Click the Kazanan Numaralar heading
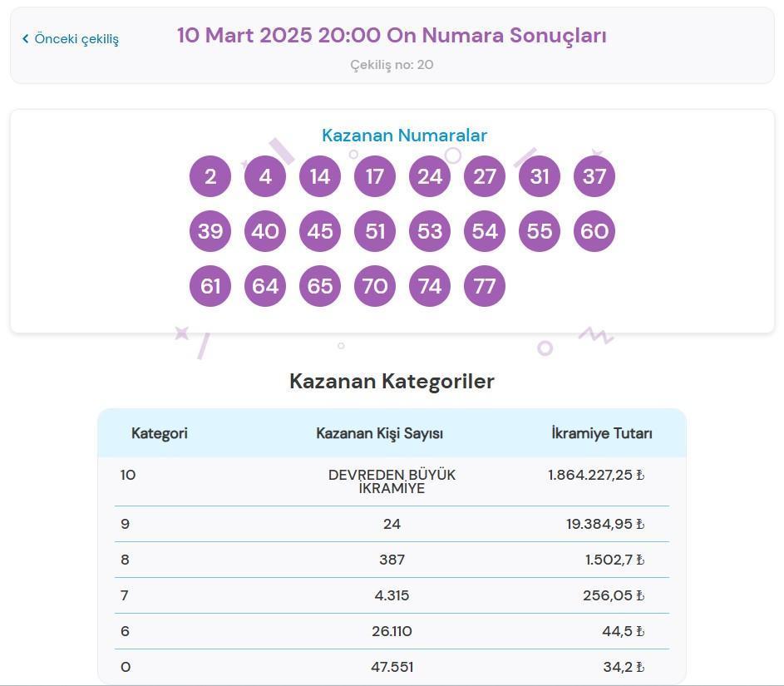The image size is (784, 686). click(404, 135)
